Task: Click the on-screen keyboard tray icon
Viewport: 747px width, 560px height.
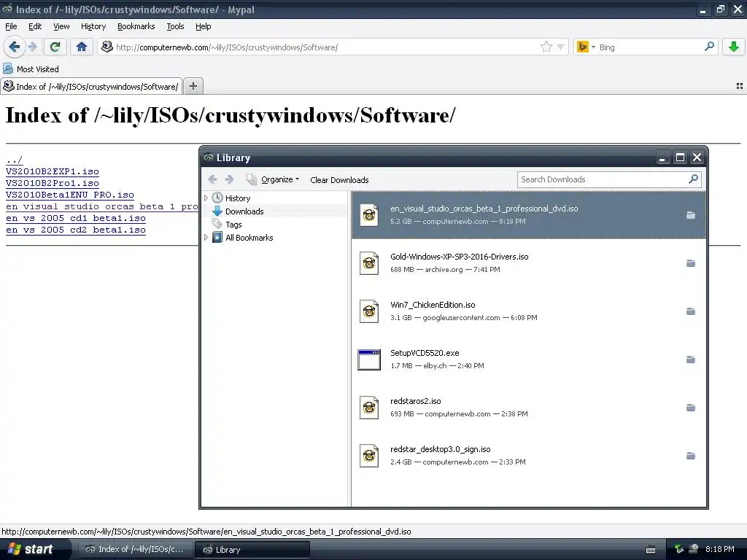Action: point(650,550)
